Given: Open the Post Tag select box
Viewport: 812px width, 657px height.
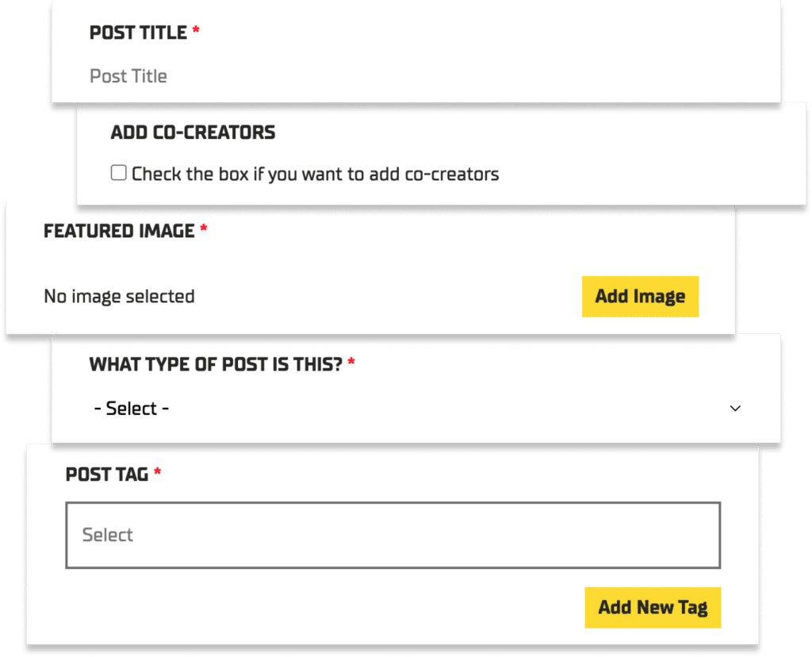Looking at the screenshot, I should click(393, 535).
